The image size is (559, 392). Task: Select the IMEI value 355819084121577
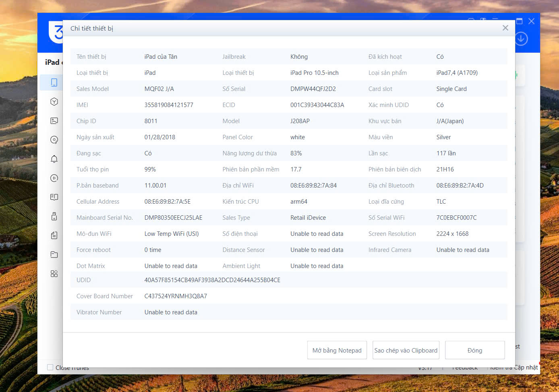point(169,105)
